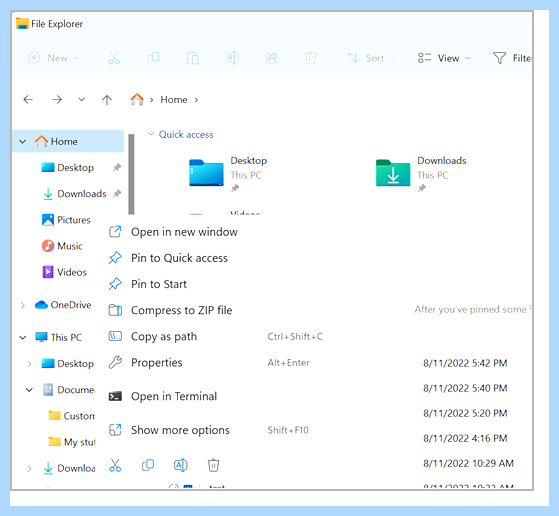
Task: Click Copy icon in context menu bottom row
Action: (x=148, y=465)
